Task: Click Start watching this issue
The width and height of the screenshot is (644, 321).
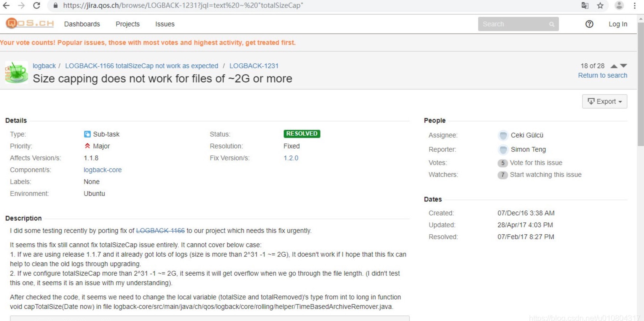Action: click(546, 175)
